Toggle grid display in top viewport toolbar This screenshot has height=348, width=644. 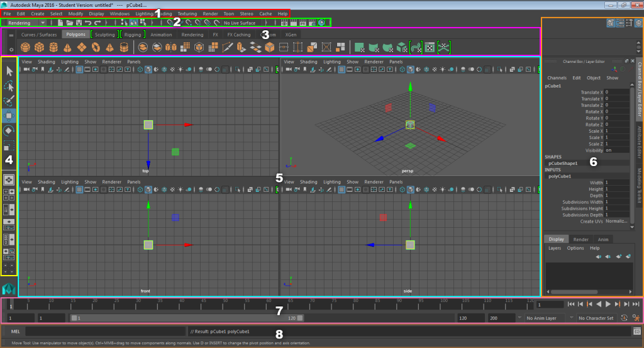pos(79,69)
